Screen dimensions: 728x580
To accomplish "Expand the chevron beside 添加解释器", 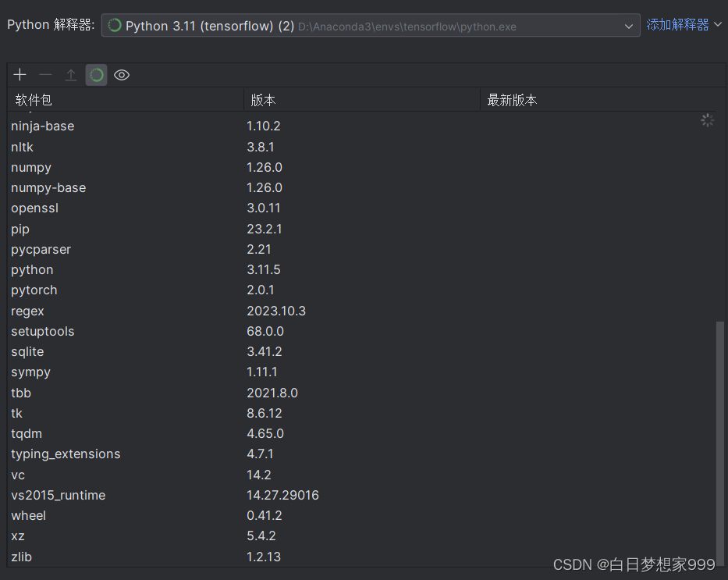I will click(x=718, y=24).
